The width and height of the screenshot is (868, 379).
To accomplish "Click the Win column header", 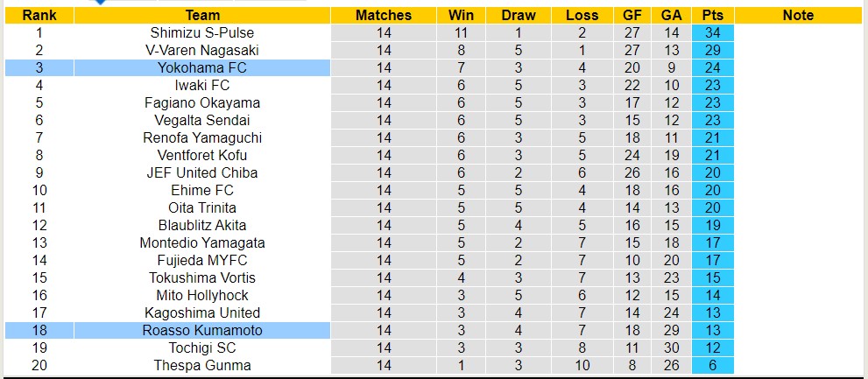I will coord(461,15).
